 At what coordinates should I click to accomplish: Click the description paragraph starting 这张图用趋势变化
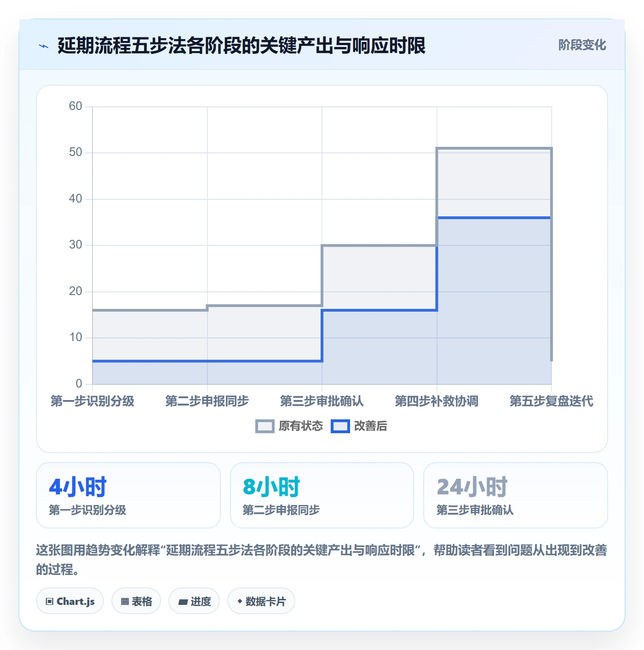(x=322, y=560)
